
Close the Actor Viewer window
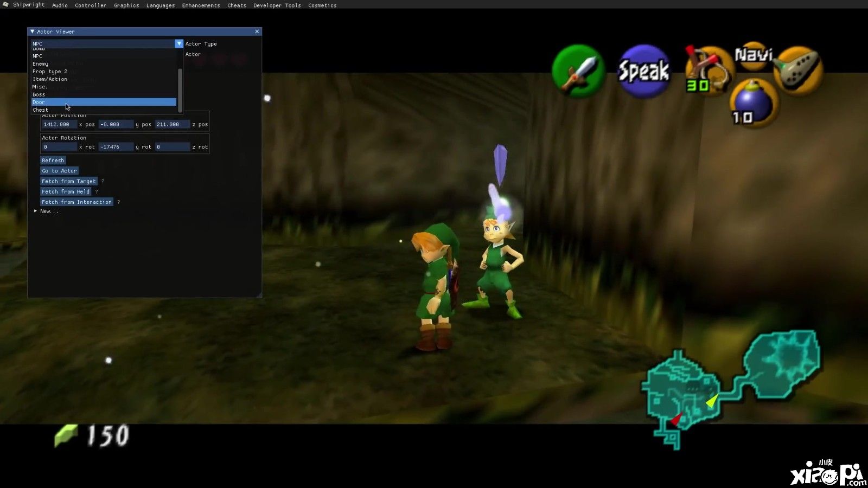tap(257, 31)
